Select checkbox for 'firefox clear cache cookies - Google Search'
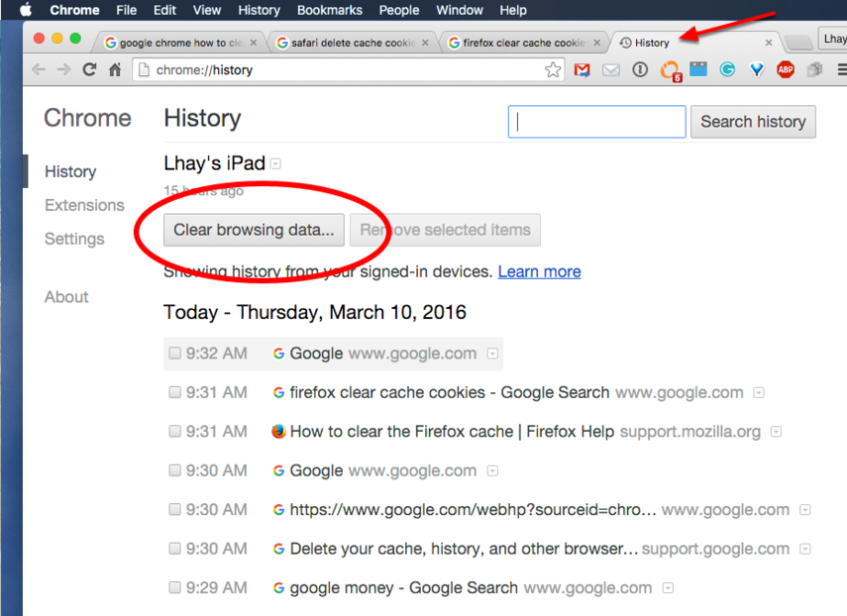Image resolution: width=847 pixels, height=616 pixels. click(174, 392)
